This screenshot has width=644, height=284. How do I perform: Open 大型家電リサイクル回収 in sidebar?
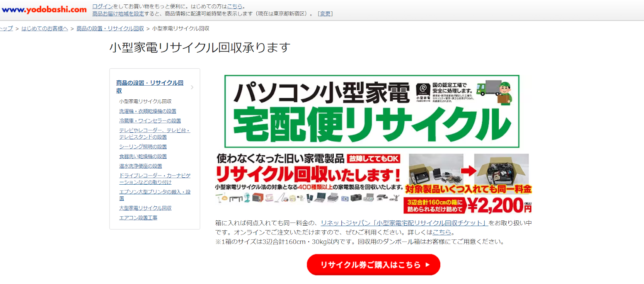coord(145,208)
